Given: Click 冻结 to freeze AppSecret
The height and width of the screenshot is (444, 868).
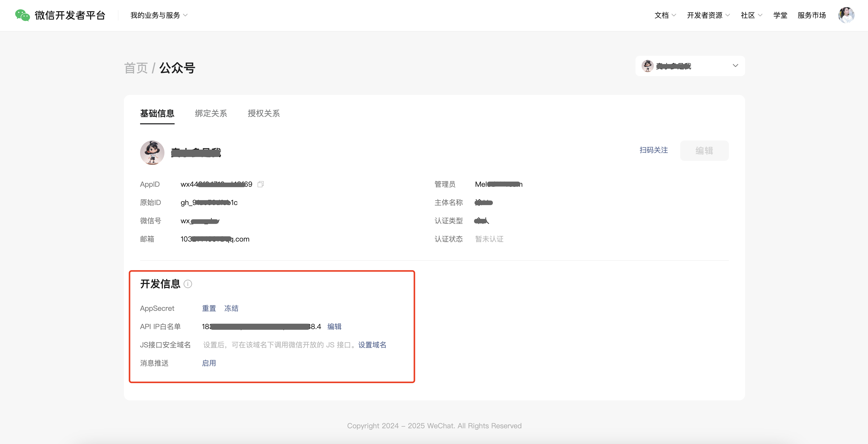Looking at the screenshot, I should (x=231, y=308).
